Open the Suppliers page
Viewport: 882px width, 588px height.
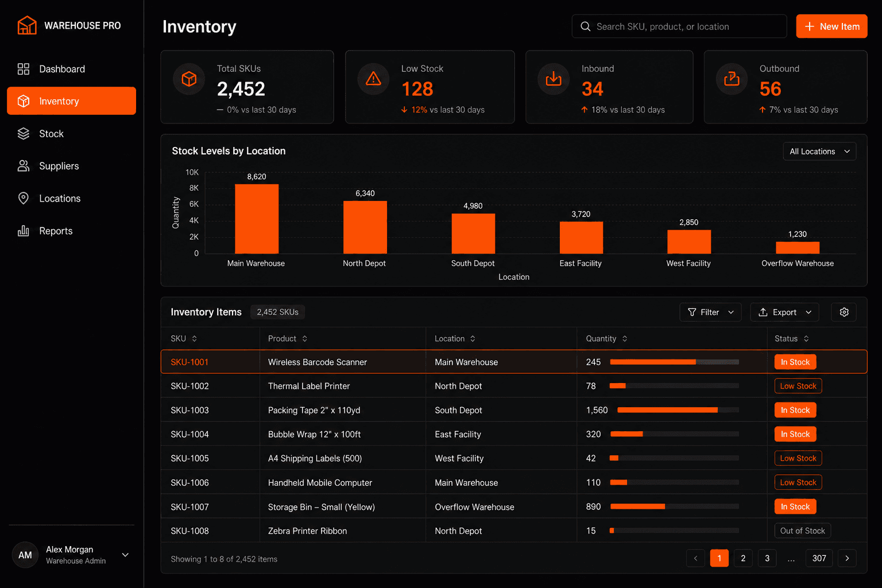click(71, 166)
